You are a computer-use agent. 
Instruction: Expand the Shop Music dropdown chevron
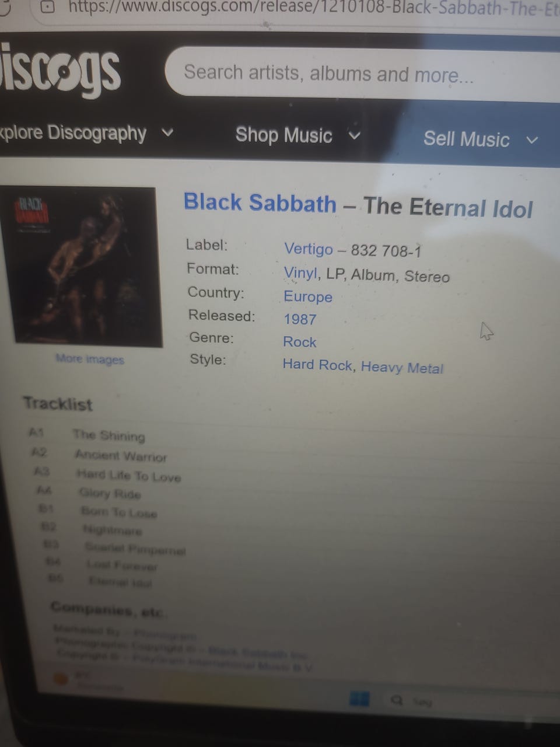(x=354, y=136)
